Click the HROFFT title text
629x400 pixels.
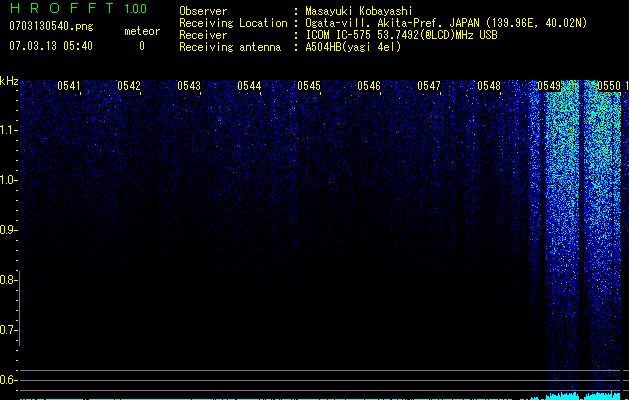(x=62, y=8)
